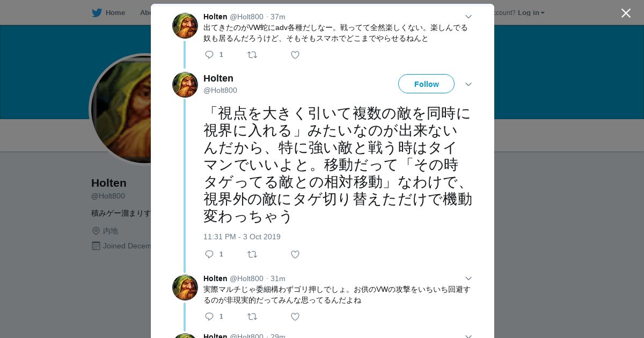
Task: Retweet the 31m tweet
Action: pos(252,317)
